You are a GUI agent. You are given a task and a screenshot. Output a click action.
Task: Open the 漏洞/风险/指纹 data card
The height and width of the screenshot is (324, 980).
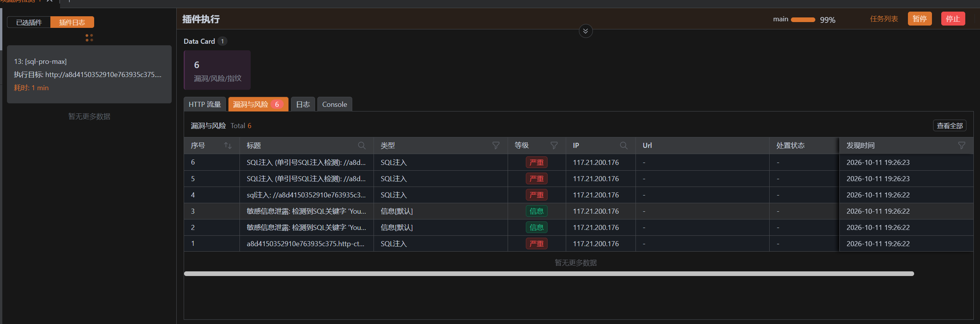[x=217, y=70]
